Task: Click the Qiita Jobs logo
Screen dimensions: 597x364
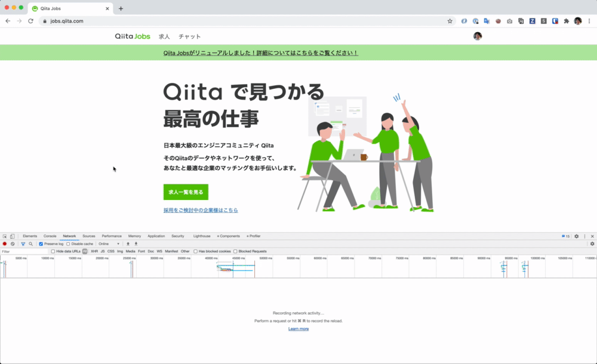Action: (133, 36)
